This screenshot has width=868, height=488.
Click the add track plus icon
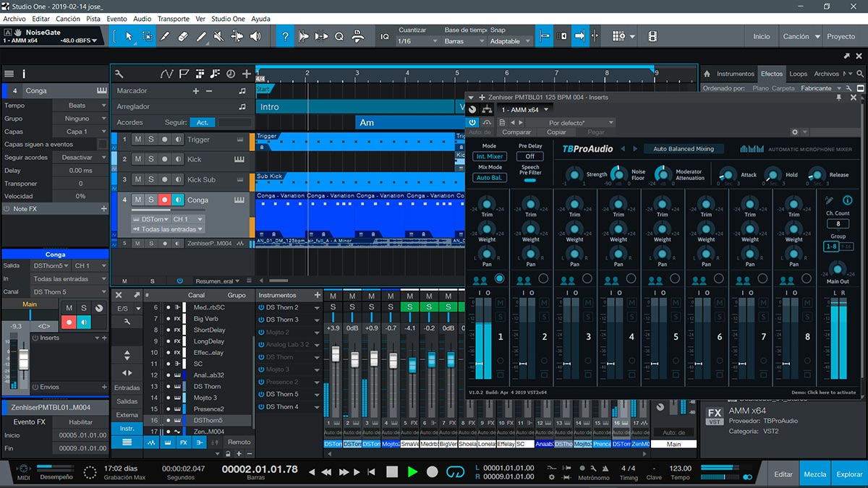(x=247, y=74)
